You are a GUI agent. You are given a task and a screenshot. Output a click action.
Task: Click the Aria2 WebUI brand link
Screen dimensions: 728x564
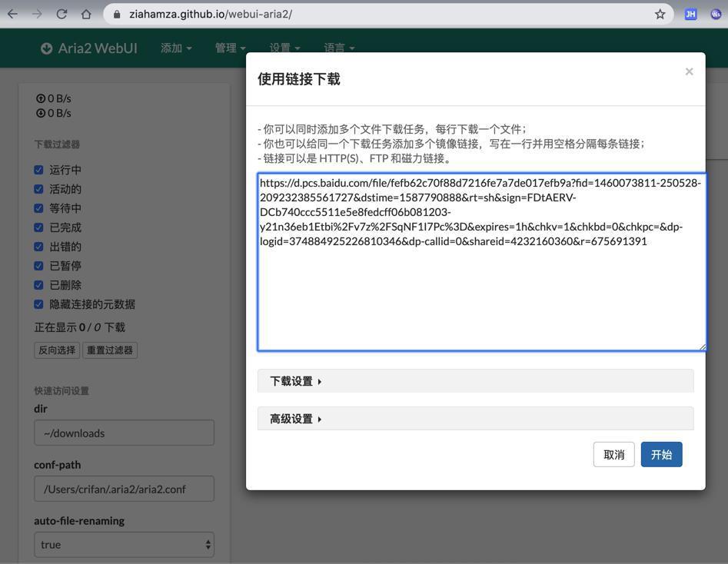coord(89,48)
